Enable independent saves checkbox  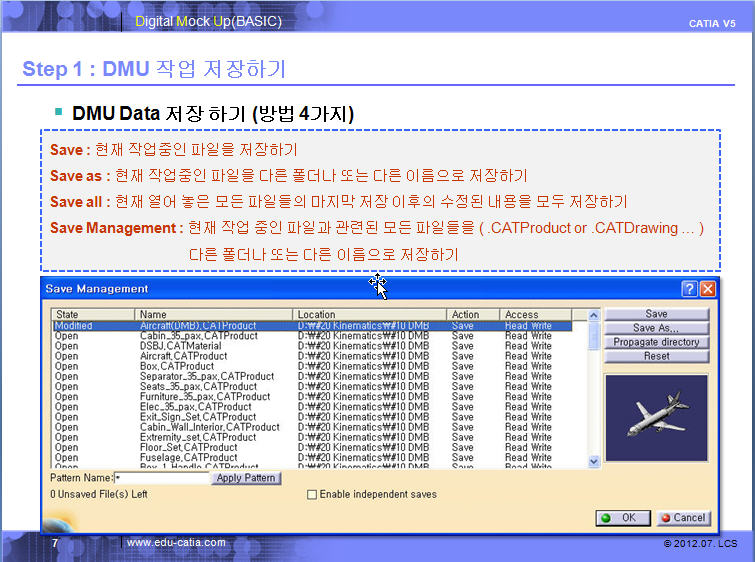coord(312,494)
